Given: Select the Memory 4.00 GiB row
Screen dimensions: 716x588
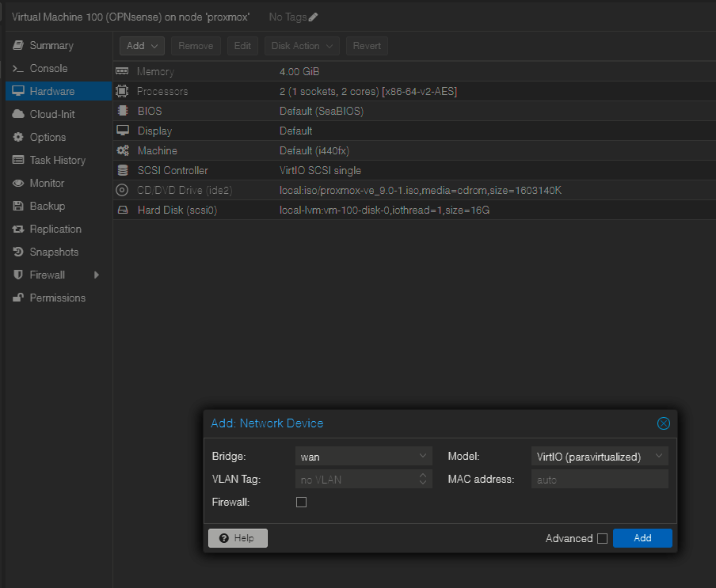Looking at the screenshot, I should [x=414, y=71].
